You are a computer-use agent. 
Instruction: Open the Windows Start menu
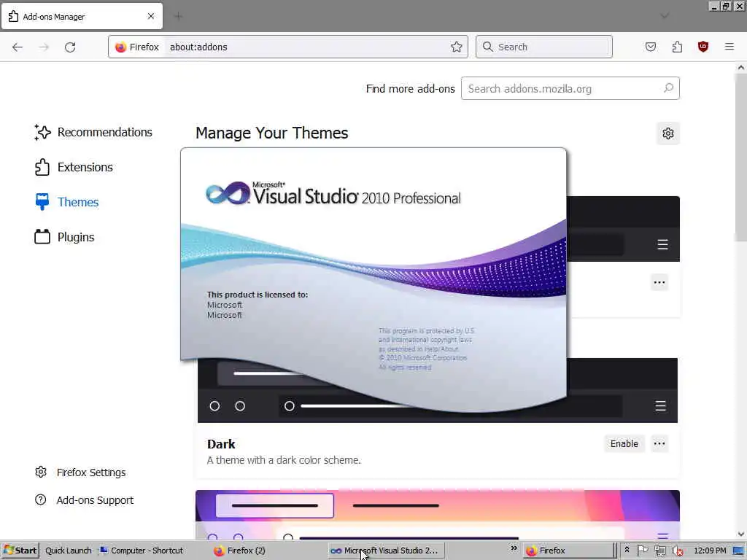[x=20, y=551]
